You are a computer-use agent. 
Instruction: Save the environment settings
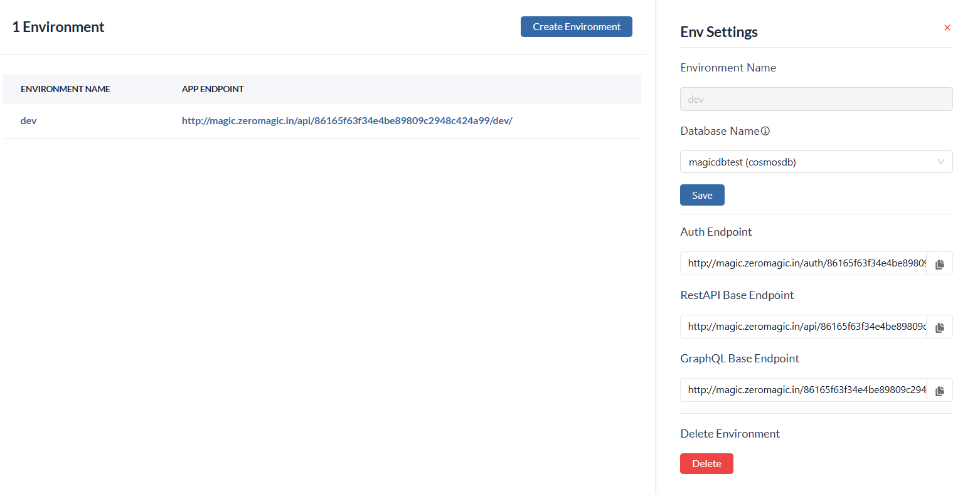[702, 195]
